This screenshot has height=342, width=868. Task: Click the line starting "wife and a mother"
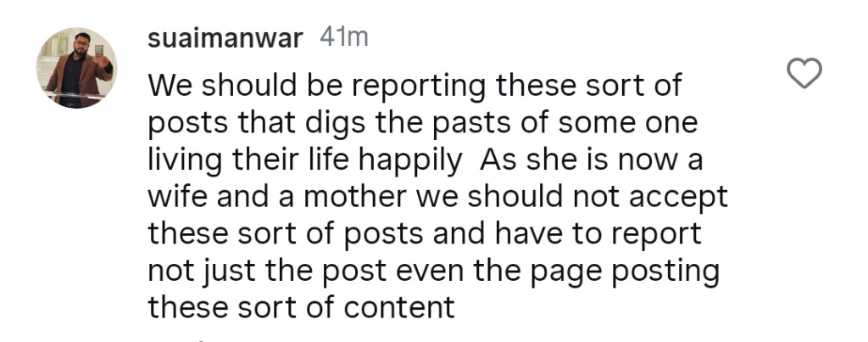tap(437, 197)
